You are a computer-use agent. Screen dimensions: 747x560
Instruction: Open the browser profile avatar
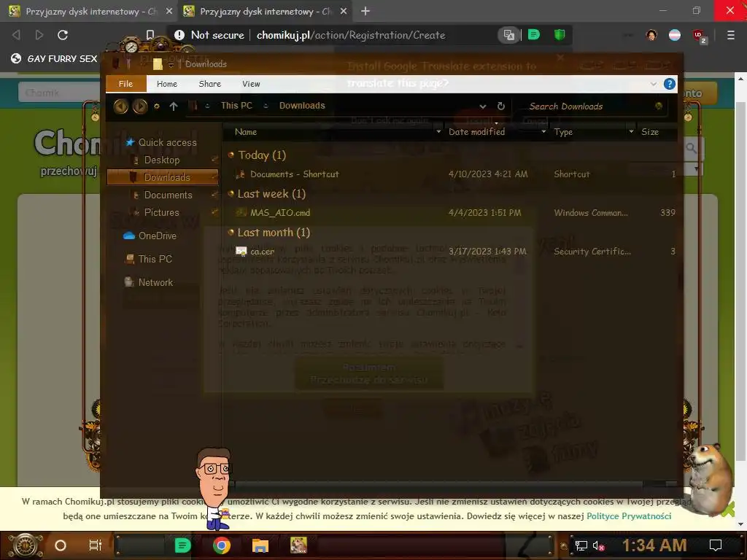pyautogui.click(x=651, y=35)
